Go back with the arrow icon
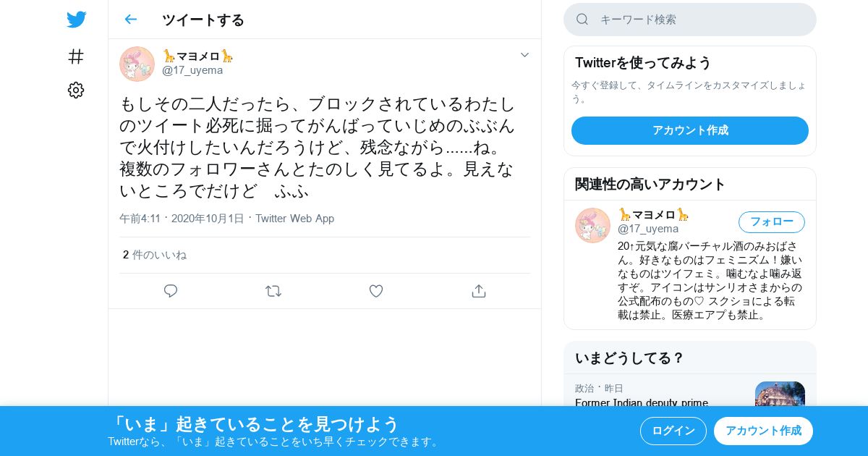The image size is (868, 456). point(130,20)
